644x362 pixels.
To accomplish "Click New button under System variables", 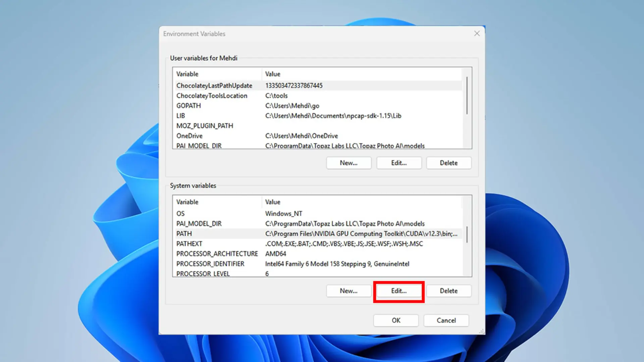I will (x=349, y=291).
